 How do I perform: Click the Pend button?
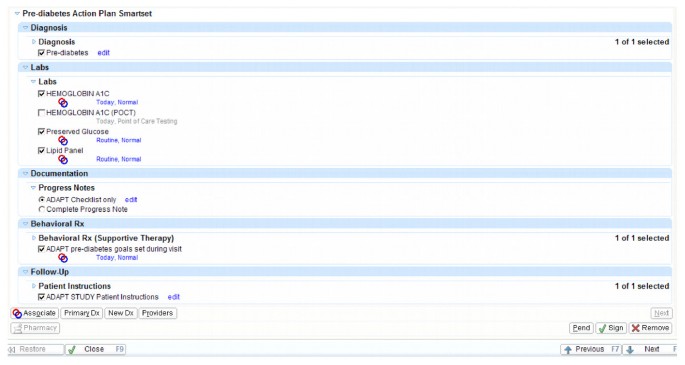coord(581,328)
